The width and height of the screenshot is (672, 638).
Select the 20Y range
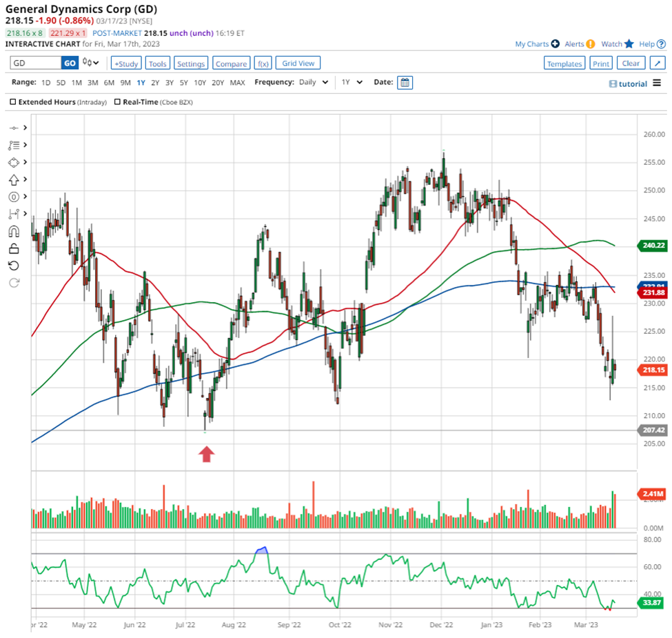(x=218, y=82)
